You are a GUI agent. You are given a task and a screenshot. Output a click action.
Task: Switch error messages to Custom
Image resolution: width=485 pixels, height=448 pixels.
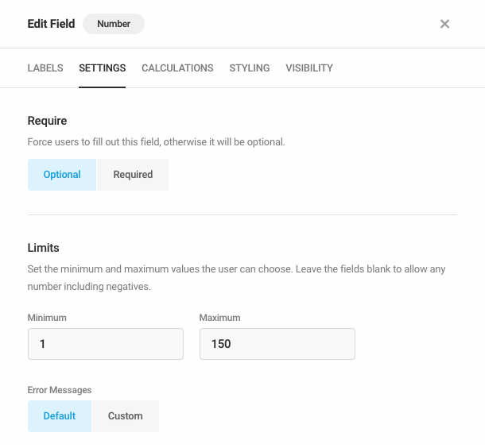pyautogui.click(x=126, y=416)
